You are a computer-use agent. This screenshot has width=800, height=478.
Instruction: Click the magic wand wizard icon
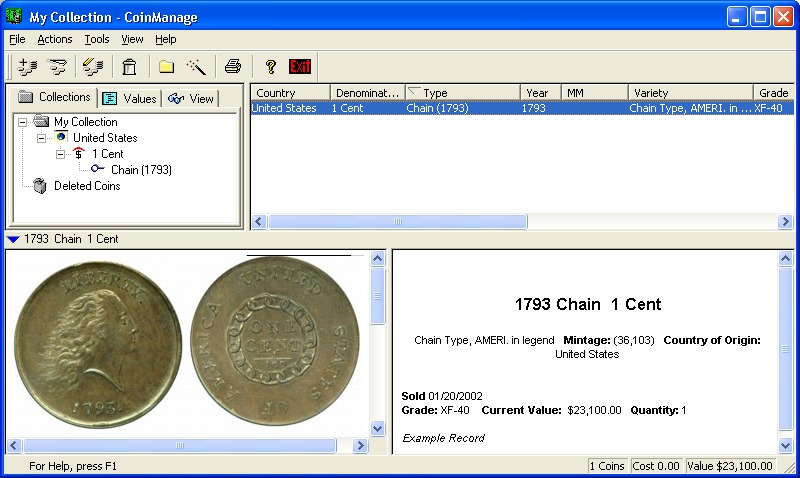[196, 67]
